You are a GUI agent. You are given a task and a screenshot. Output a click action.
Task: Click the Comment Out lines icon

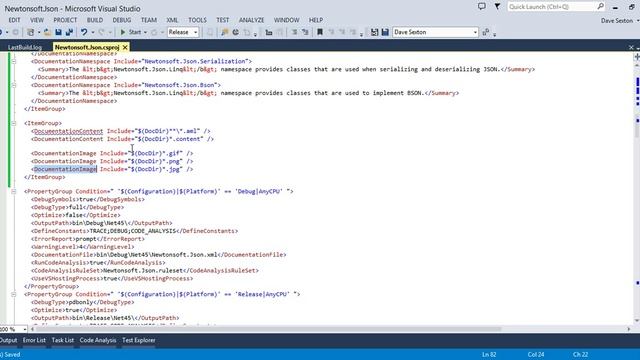click(x=294, y=32)
